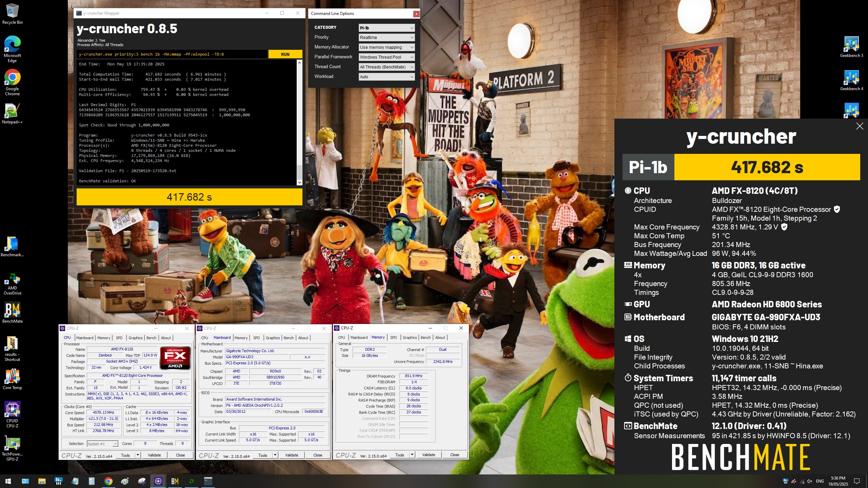Screen dimensions: 868x488
Task: Click Validate in the CPU-Z Memory window
Action: click(x=429, y=455)
